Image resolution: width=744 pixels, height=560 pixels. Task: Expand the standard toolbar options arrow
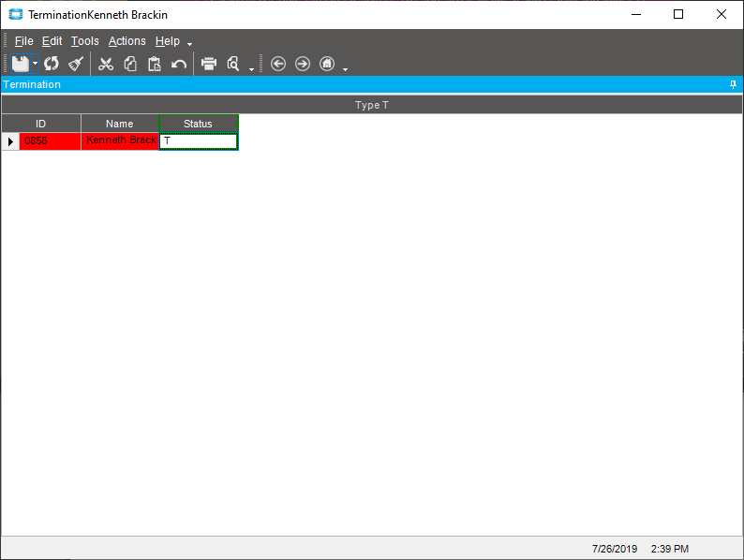point(251,69)
